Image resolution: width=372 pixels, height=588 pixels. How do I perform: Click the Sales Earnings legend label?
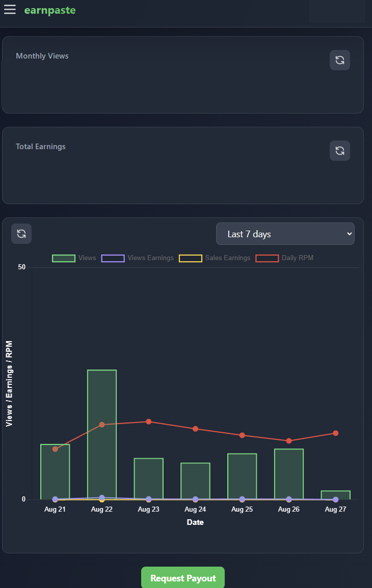tap(227, 258)
